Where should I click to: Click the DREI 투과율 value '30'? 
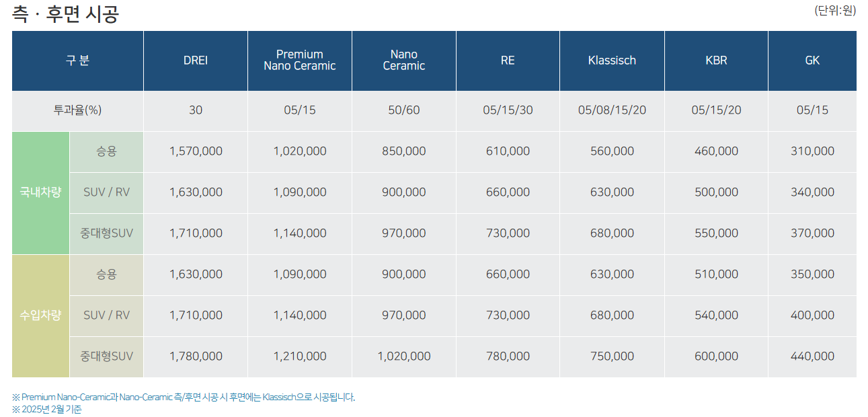(196, 110)
